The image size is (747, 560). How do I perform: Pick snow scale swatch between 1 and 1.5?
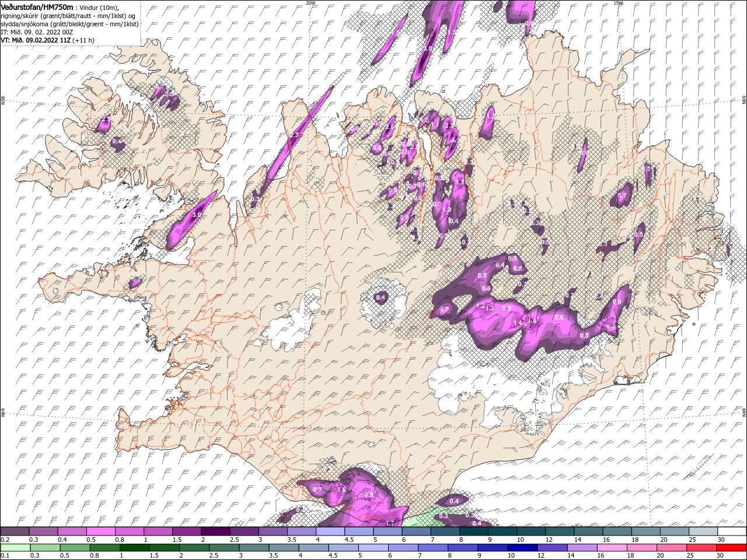[x=158, y=531]
